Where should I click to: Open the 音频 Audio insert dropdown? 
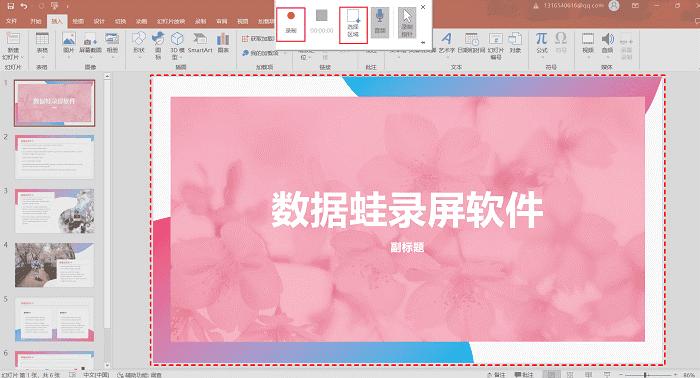coord(608,45)
